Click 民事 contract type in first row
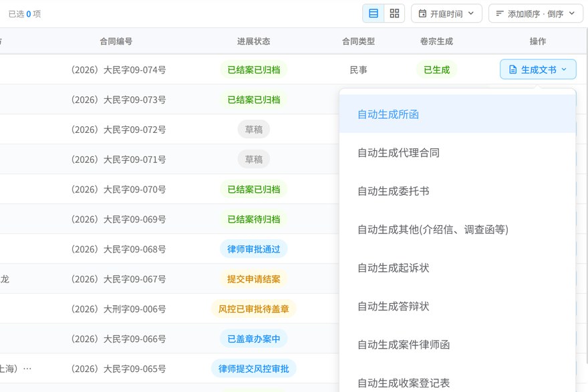The height and width of the screenshot is (392, 588). [358, 70]
